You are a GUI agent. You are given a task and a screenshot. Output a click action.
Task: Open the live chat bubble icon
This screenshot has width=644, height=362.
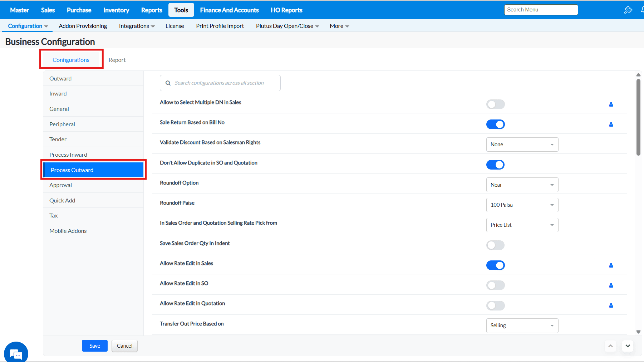(x=16, y=353)
